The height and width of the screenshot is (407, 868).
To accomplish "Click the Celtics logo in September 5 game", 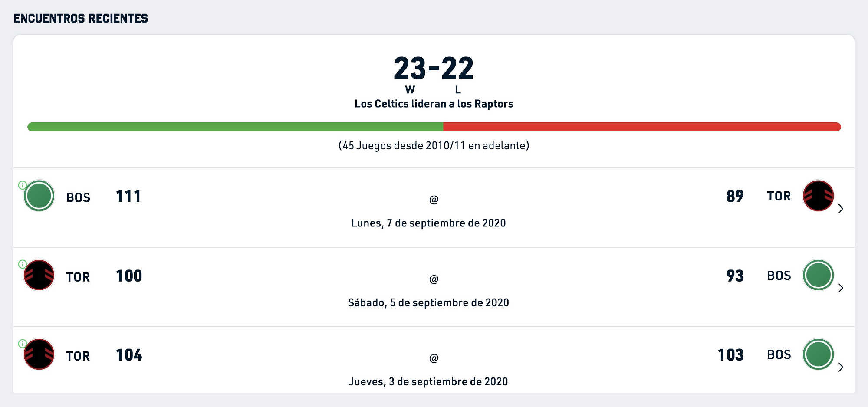I will [818, 275].
